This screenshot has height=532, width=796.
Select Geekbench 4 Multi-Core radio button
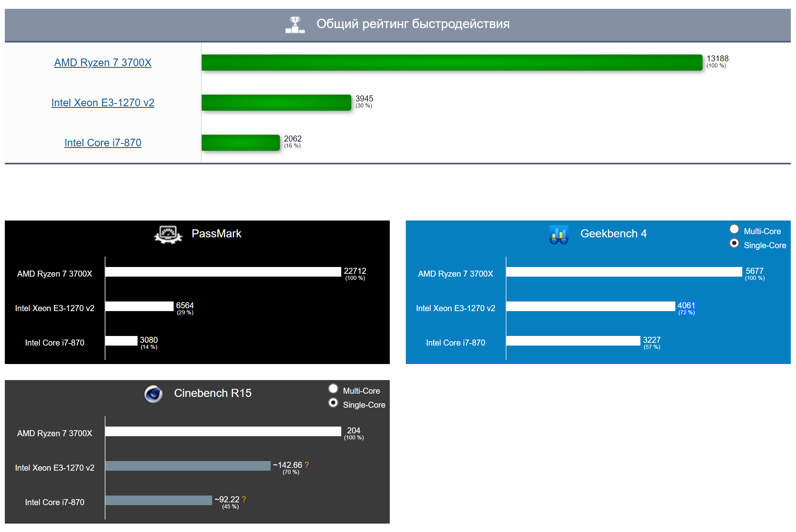[x=734, y=229]
